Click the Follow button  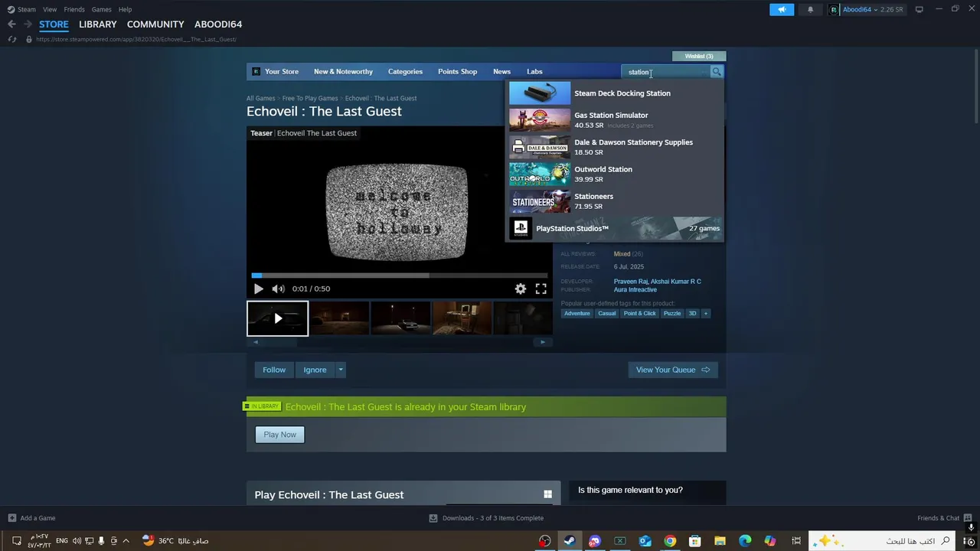tap(274, 370)
